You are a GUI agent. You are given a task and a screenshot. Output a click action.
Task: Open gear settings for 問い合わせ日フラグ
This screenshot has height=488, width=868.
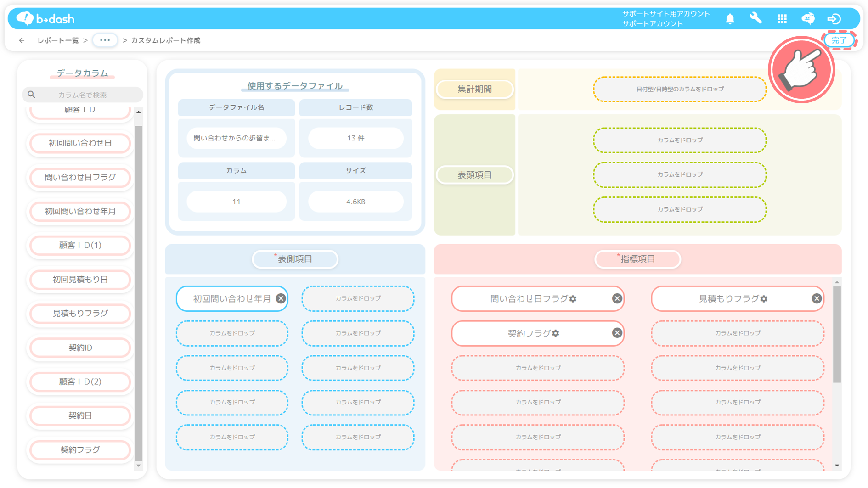573,299
